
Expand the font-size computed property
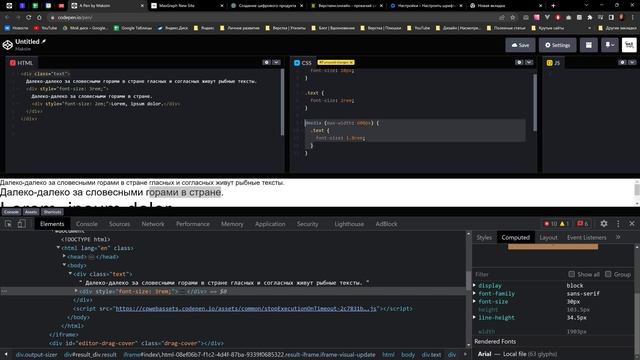click(x=475, y=301)
